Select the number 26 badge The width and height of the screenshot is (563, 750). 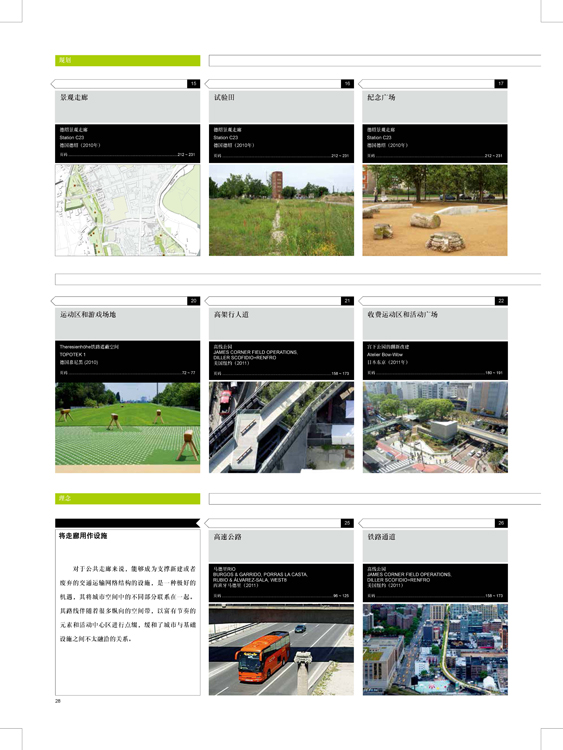[x=501, y=523]
